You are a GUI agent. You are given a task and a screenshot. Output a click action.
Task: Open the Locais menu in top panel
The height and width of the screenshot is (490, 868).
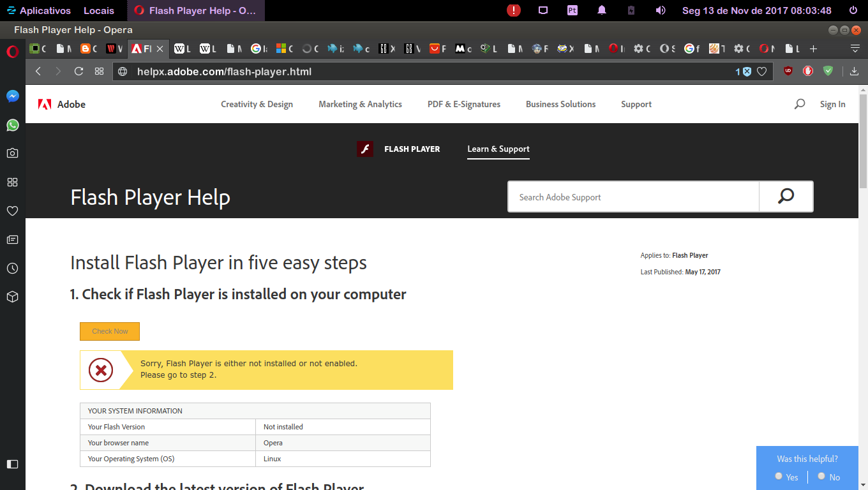tap(99, 10)
